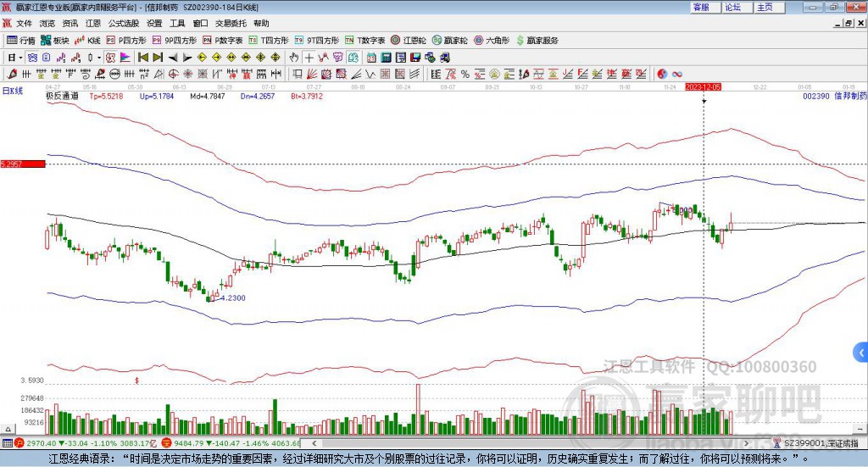The image size is (868, 467).
Task: Click the truck icon in toolbar
Action: point(444,58)
